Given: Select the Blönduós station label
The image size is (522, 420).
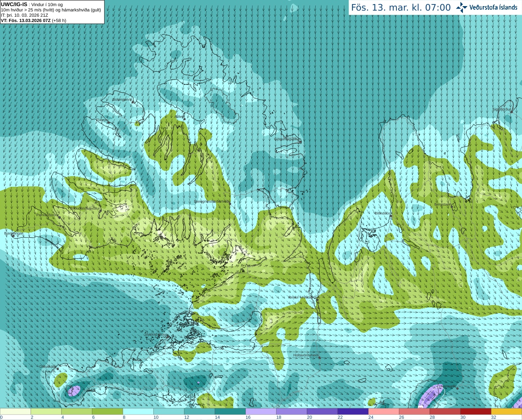Looking at the screenshot, I should 383,213.
